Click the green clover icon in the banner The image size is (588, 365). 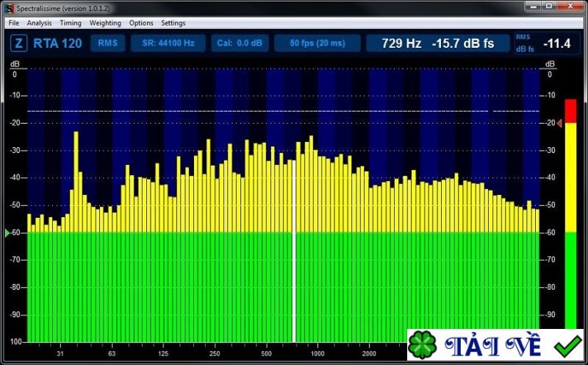[422, 346]
